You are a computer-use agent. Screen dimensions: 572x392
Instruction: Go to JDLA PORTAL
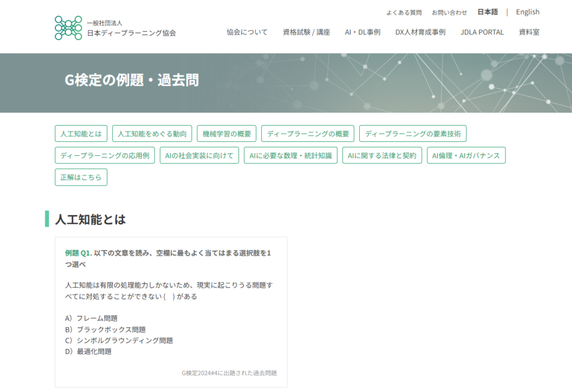tap(482, 32)
